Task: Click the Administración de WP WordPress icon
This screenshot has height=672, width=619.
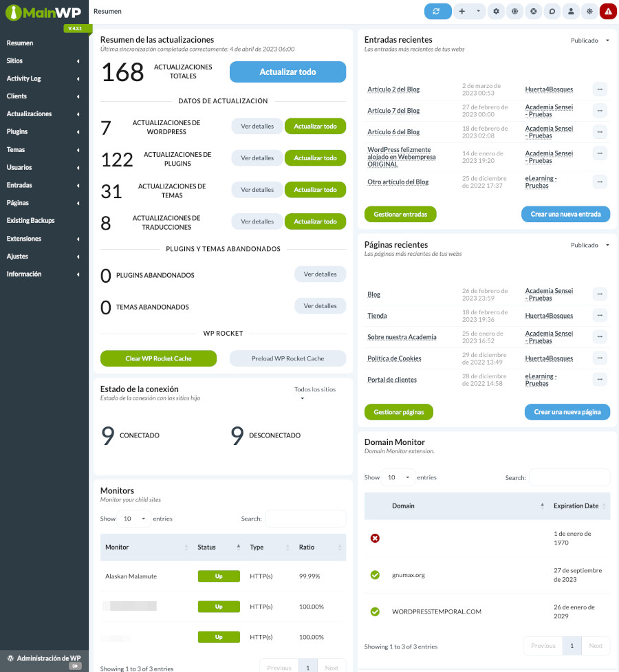Action: pyautogui.click(x=11, y=658)
